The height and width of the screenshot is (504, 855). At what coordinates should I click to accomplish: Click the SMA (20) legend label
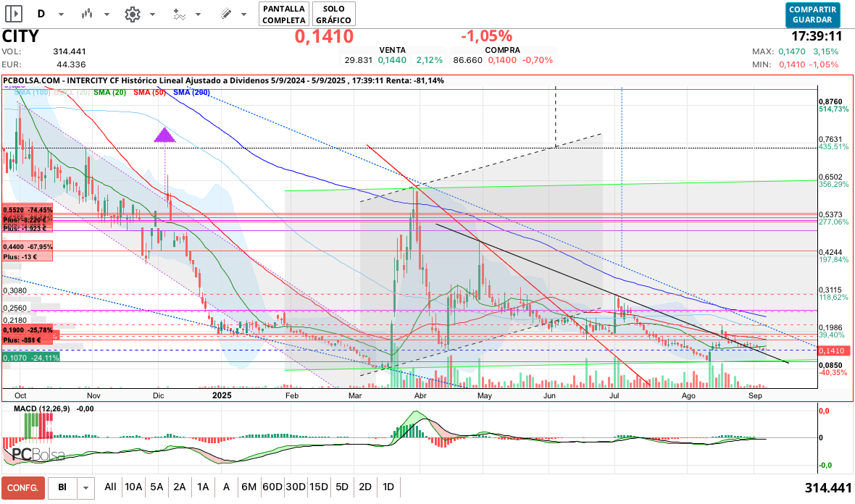click(109, 93)
